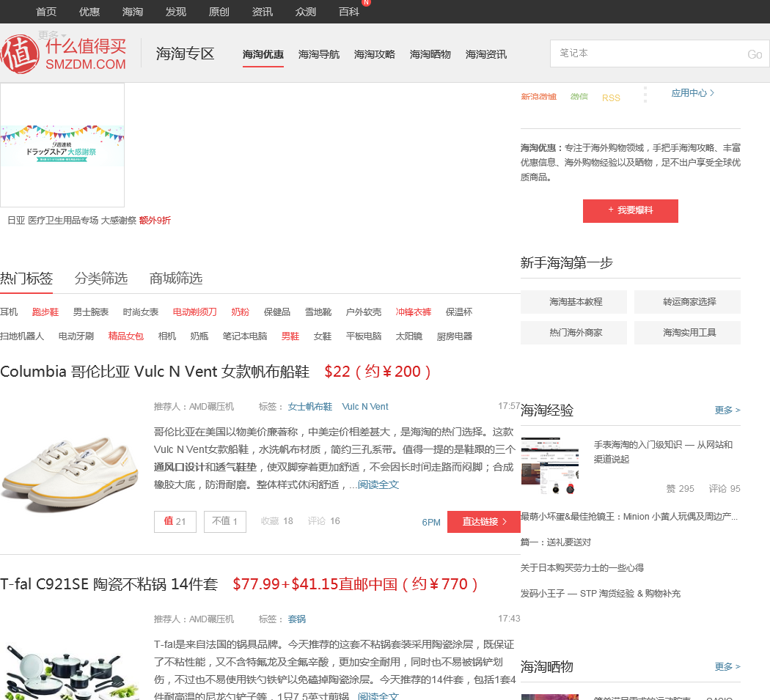Open 更多 beside 海淘经验
The width and height of the screenshot is (770, 700).
tap(727, 410)
